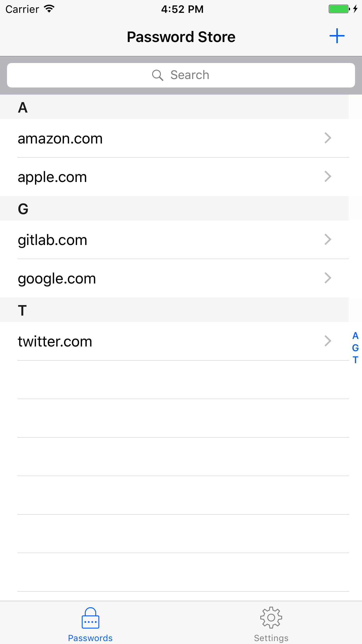
Task: Jump to section A in index
Action: point(355,336)
